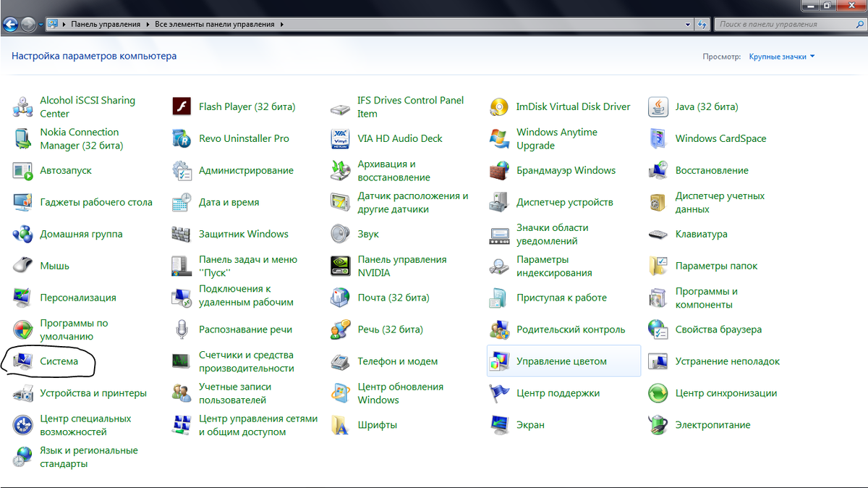Open Центр управления сетями link
868x488 pixels.
point(258,425)
